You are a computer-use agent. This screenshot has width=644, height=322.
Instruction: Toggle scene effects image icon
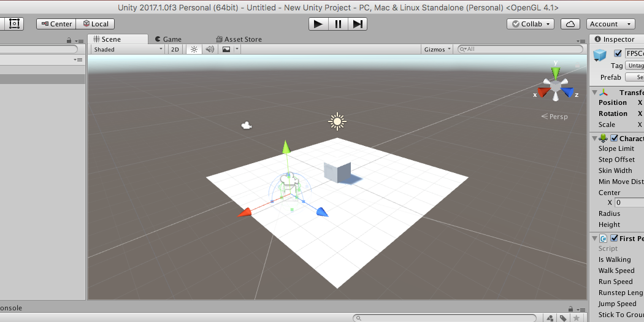point(226,49)
